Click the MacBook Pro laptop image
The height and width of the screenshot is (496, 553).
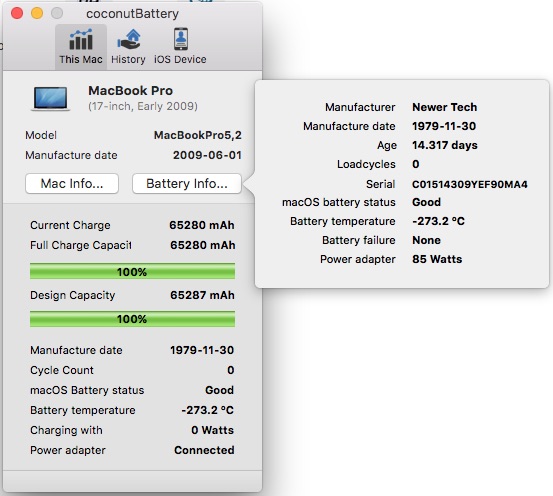click(x=51, y=99)
